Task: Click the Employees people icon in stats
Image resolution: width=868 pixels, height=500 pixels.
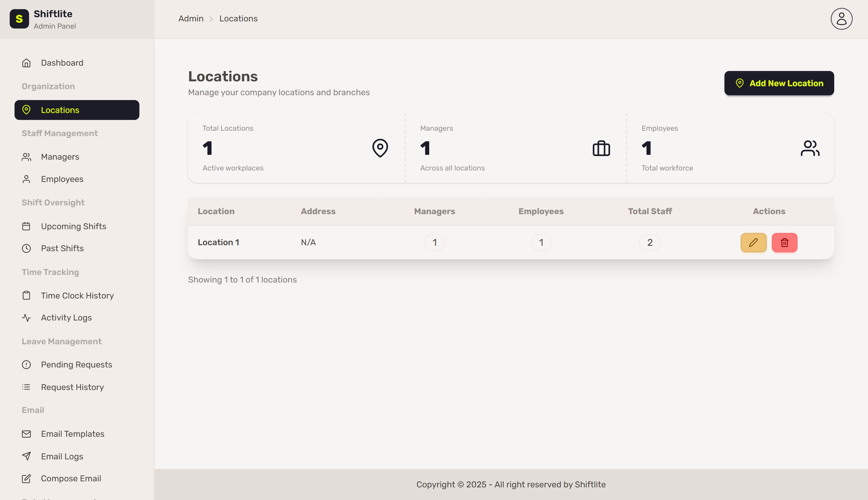Action: coord(810,148)
